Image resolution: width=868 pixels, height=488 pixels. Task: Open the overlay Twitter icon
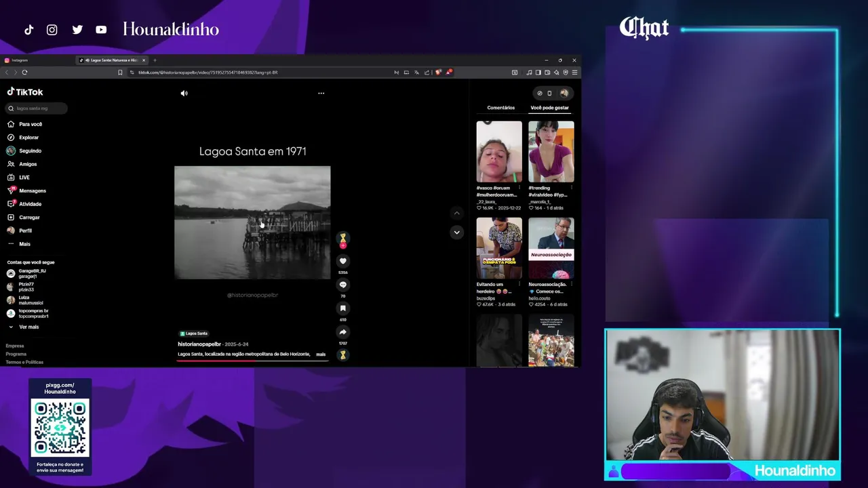[x=77, y=30]
